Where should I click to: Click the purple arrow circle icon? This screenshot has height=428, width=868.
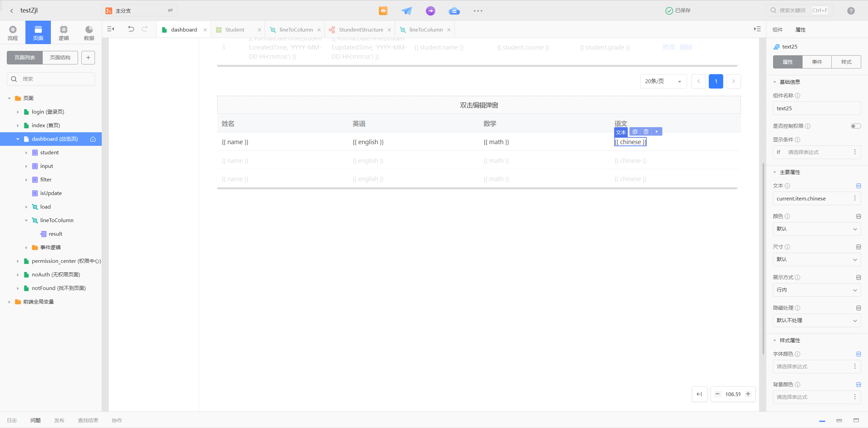[431, 11]
